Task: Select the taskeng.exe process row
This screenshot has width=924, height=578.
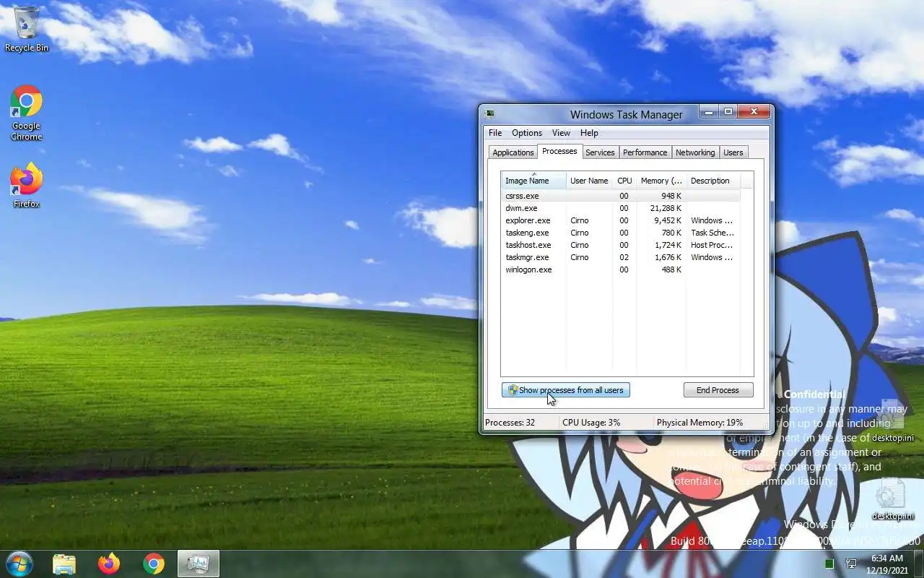Action: tap(621, 233)
